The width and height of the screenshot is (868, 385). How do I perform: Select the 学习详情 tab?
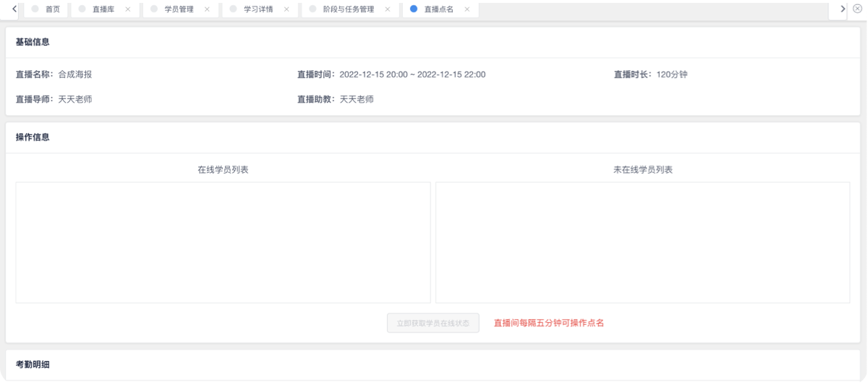[x=258, y=9]
